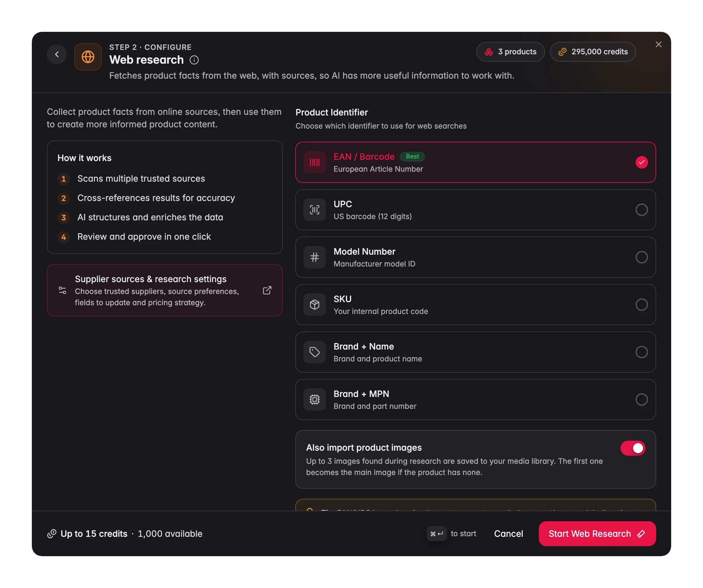Close the dialog with the X icon
Screen dimensions: 703x588
658,45
